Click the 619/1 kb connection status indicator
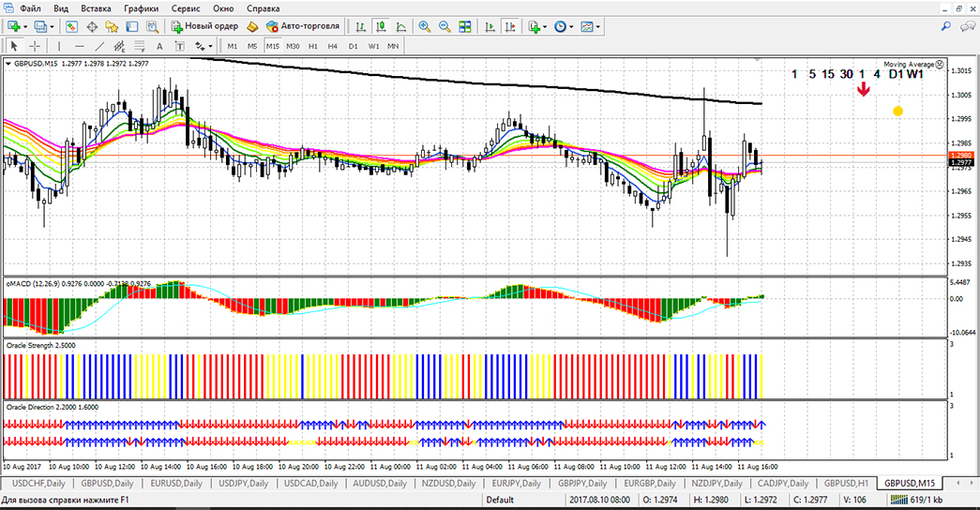 [917, 500]
